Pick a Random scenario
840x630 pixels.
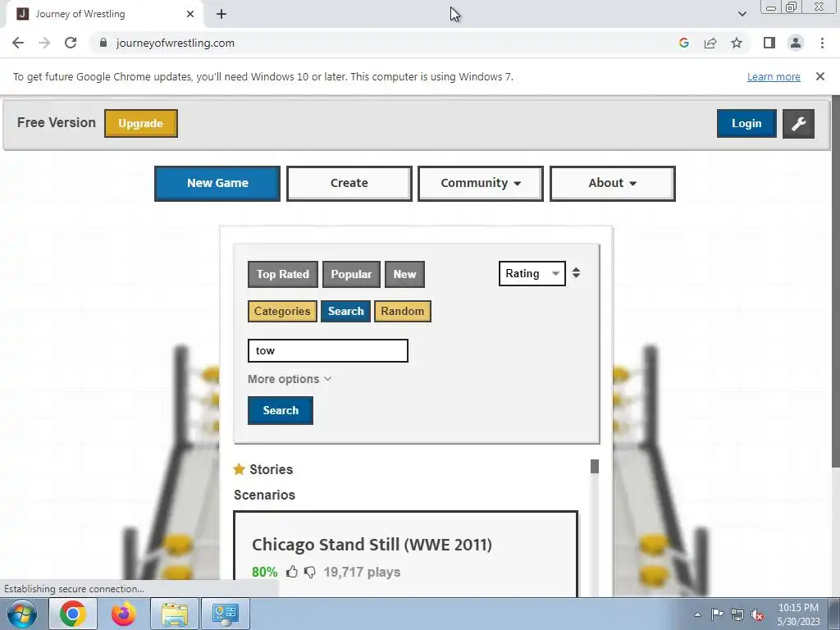[x=402, y=311]
